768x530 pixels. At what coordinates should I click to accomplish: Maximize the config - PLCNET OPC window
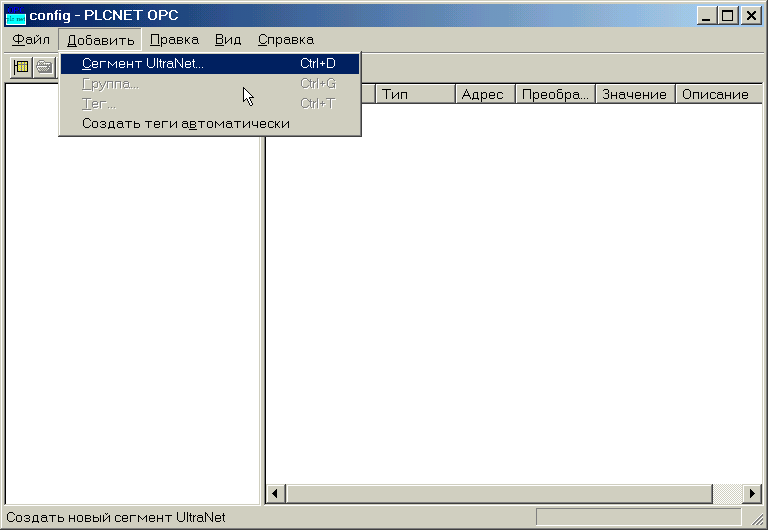click(728, 16)
